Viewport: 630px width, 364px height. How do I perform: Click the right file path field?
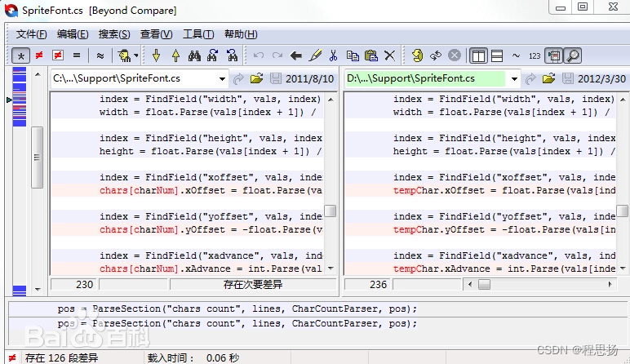425,78
